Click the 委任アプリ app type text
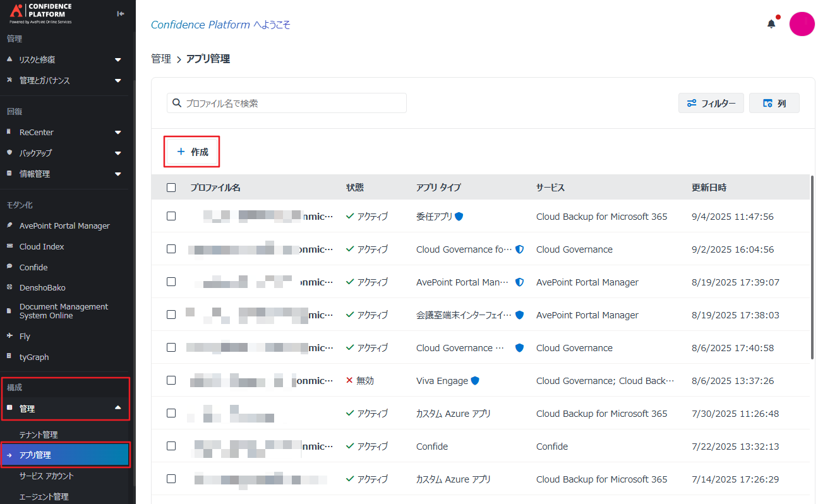Viewport: 818px width, 504px height. coord(434,216)
